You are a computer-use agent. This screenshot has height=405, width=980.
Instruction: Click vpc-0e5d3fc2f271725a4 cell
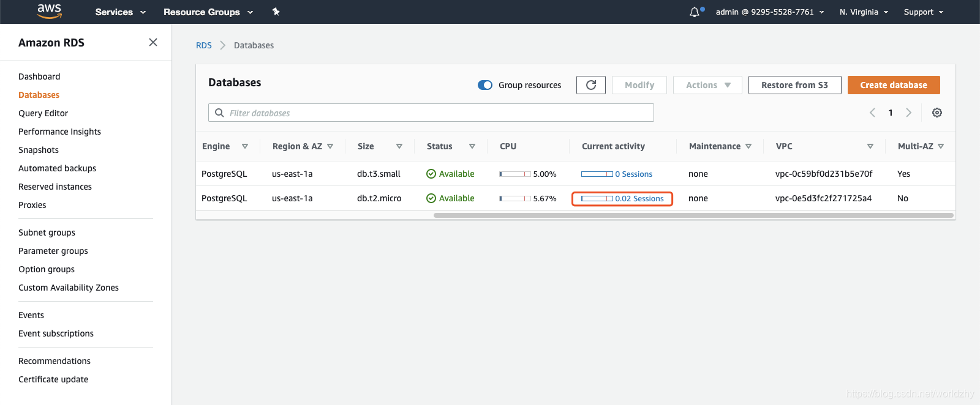[x=823, y=198]
